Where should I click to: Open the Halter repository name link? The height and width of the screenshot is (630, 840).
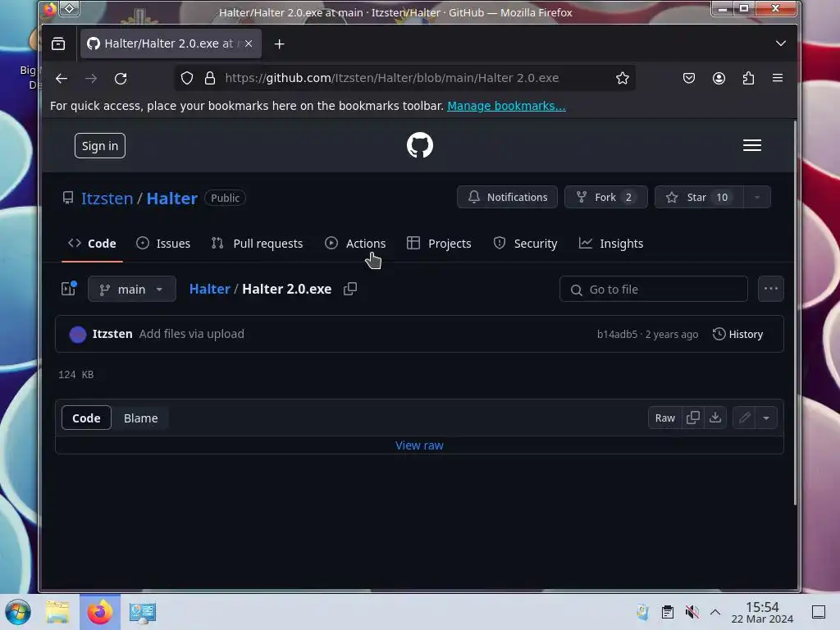coord(172,199)
